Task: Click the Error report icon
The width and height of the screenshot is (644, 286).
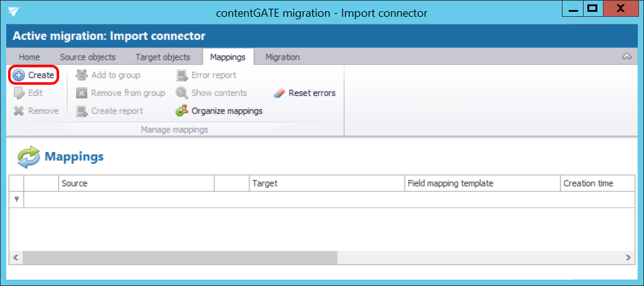Action: [182, 75]
